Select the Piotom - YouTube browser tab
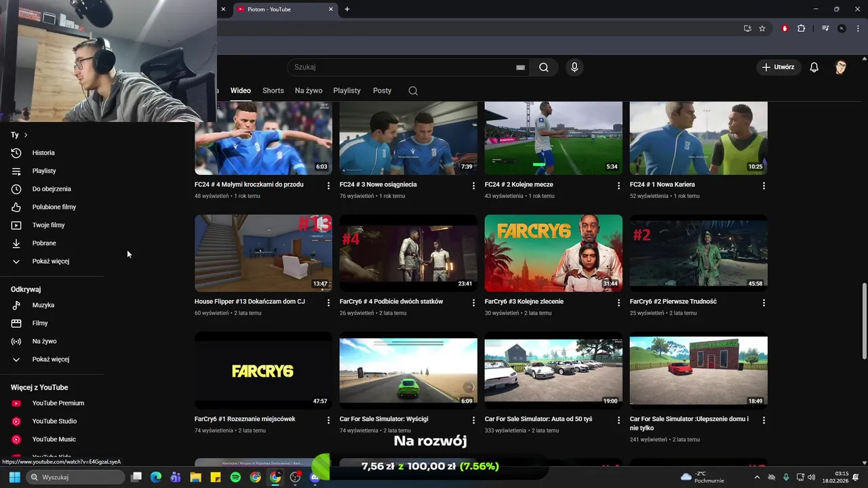 pos(283,9)
